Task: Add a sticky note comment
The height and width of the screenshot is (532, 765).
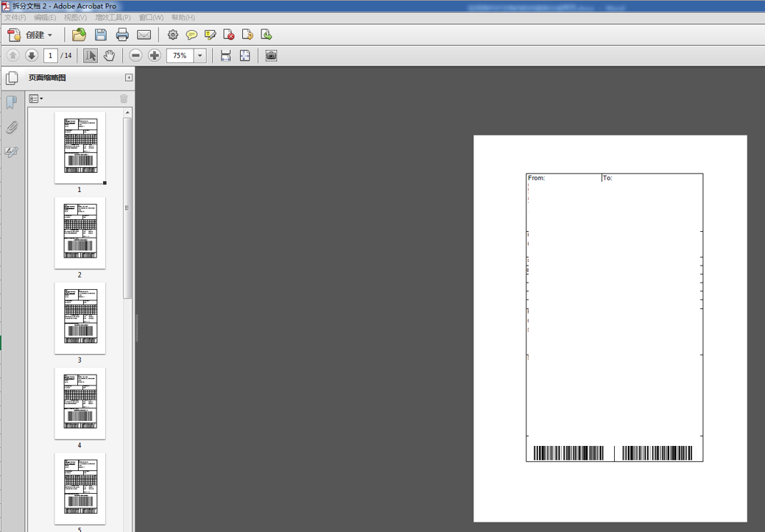Action: pos(191,35)
